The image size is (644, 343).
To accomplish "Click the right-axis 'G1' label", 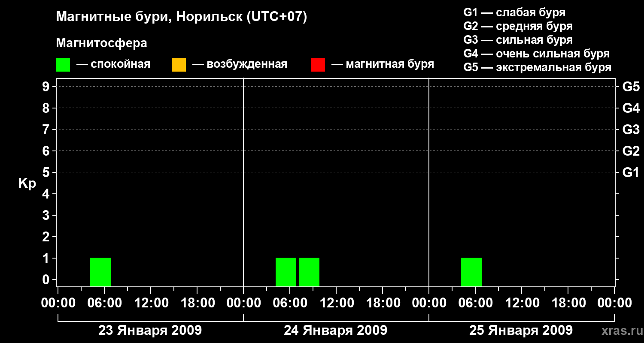I will pos(631,172).
